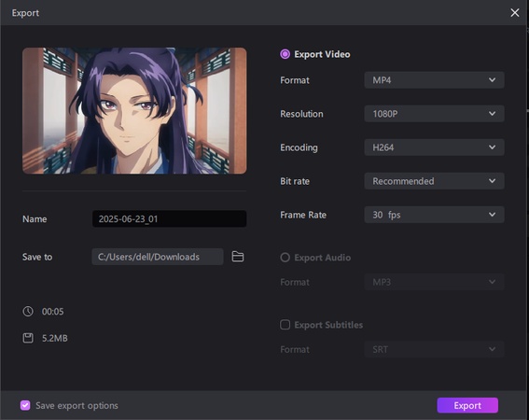The height and width of the screenshot is (420, 529).
Task: Click the Resolution label
Action: 301,114
